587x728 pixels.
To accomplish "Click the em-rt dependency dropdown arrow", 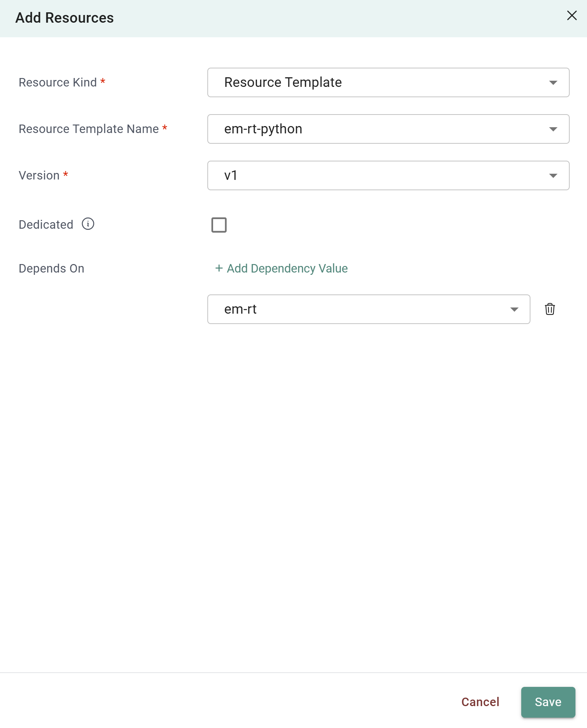I will (x=514, y=309).
